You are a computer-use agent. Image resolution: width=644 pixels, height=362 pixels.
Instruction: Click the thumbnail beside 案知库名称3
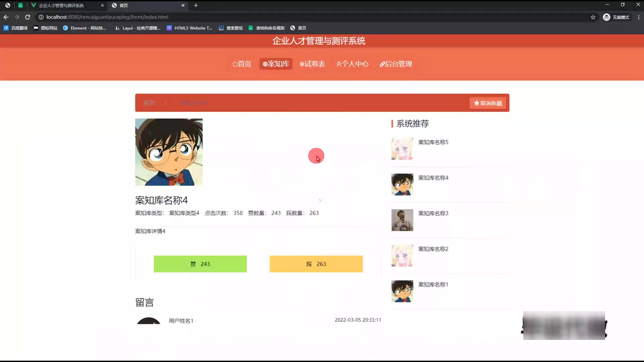pyautogui.click(x=402, y=220)
